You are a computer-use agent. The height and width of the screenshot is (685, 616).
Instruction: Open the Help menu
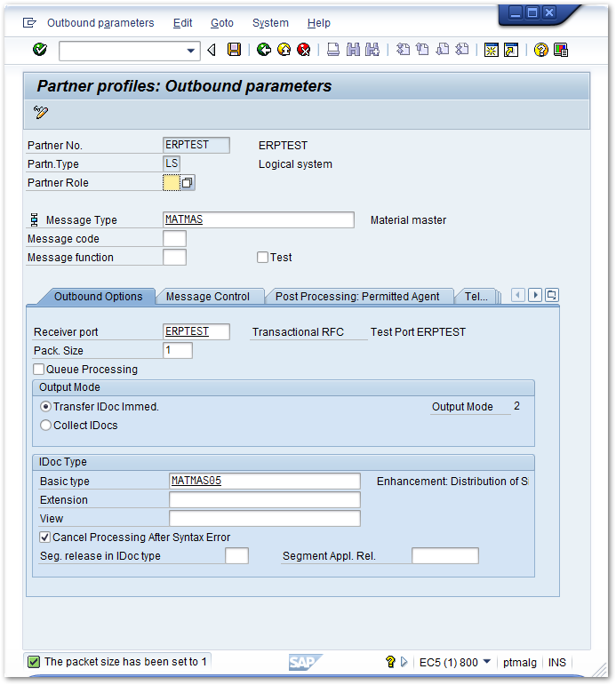(319, 23)
